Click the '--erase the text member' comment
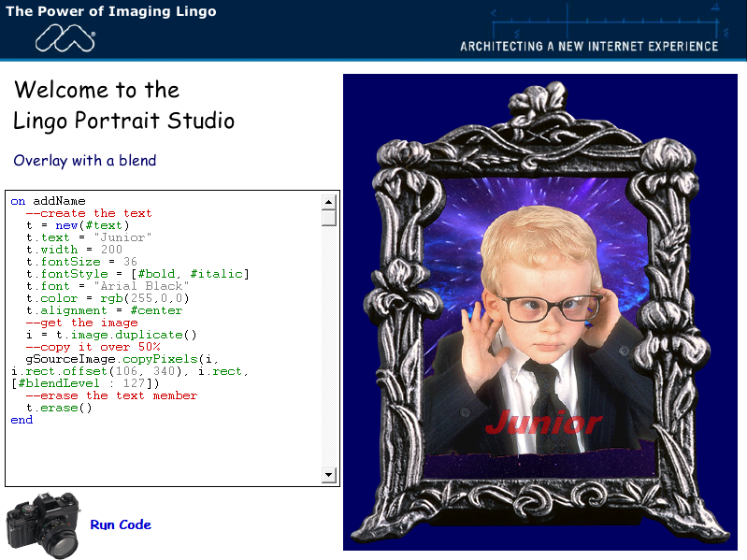This screenshot has width=747, height=560. (111, 395)
